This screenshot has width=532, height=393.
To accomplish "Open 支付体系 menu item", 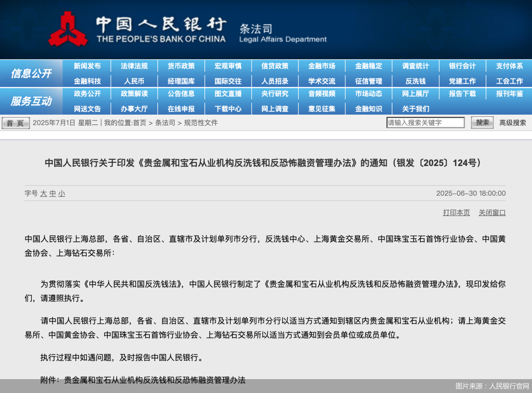I will click(509, 66).
